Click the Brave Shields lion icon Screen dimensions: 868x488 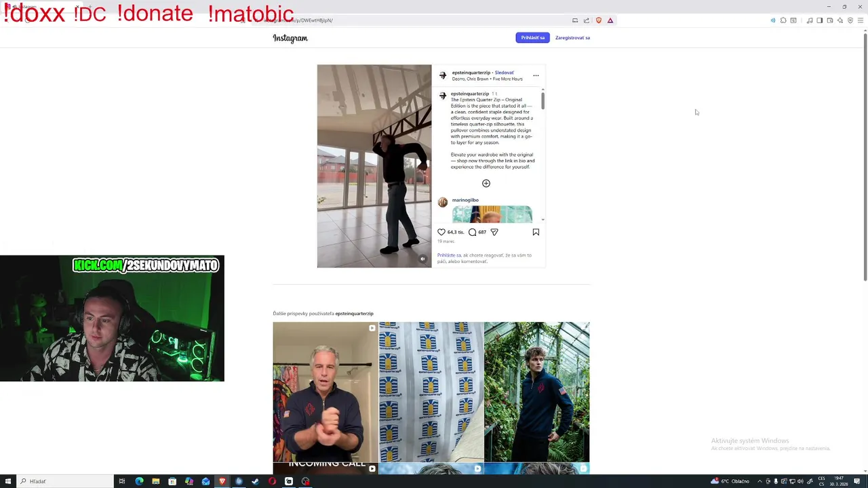pos(598,20)
